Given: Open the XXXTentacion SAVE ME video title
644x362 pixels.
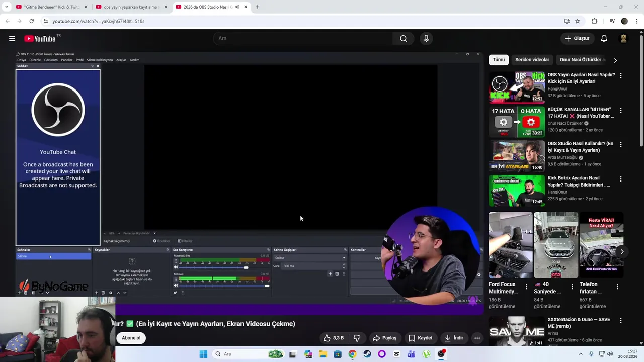Looking at the screenshot, I should tap(579, 323).
